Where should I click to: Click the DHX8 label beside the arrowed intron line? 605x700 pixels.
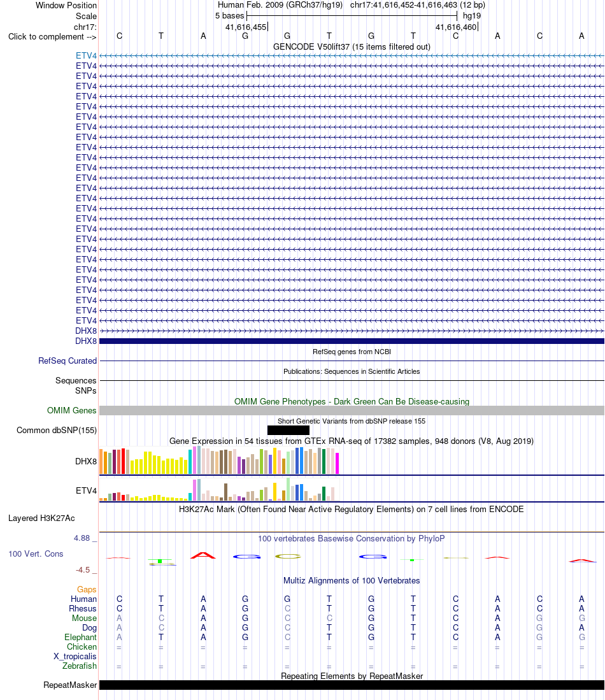pos(86,331)
